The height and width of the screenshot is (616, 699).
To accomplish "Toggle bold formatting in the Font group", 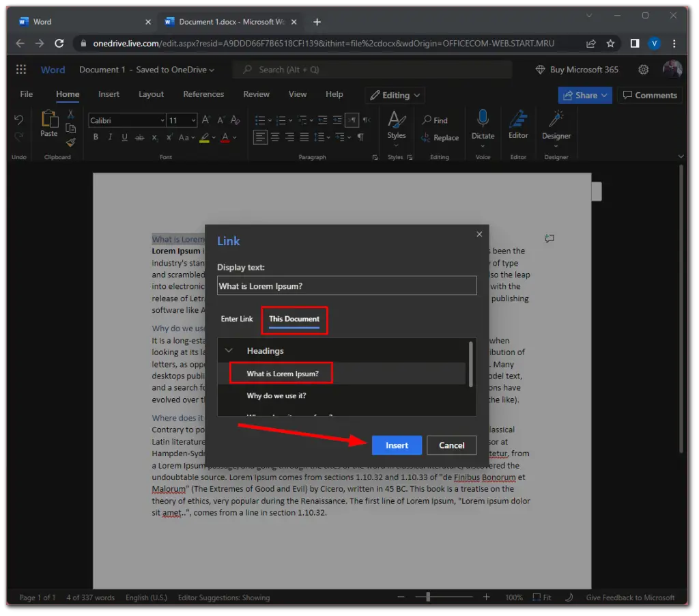I will click(96, 137).
